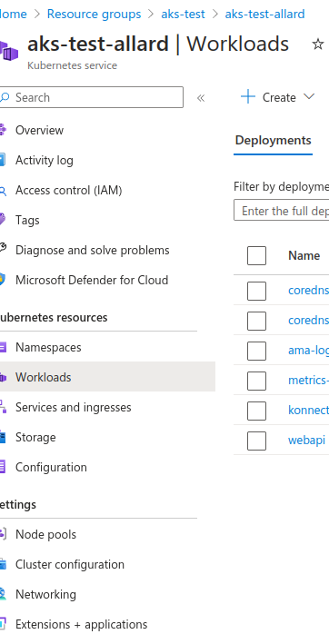329x644 pixels.
Task: Click the Diagnose and solve problems icon
Action: click(x=3, y=248)
